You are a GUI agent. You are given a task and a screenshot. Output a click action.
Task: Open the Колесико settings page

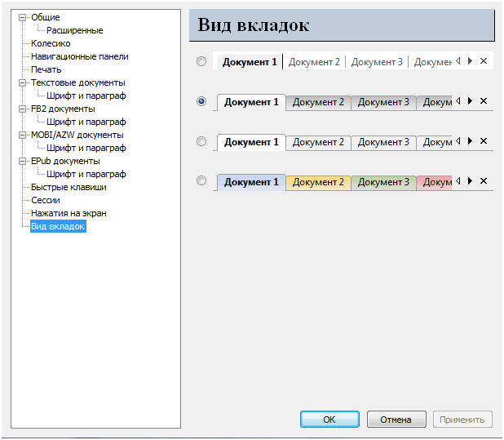pos(51,43)
